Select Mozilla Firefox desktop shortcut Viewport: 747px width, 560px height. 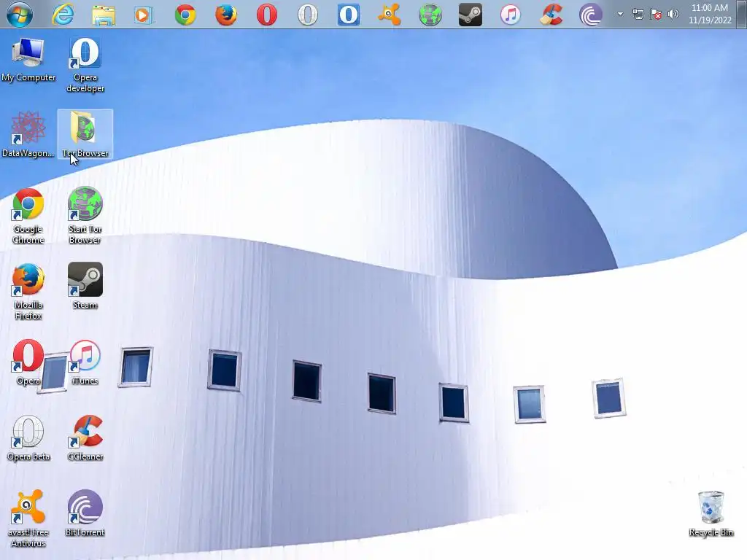28,292
